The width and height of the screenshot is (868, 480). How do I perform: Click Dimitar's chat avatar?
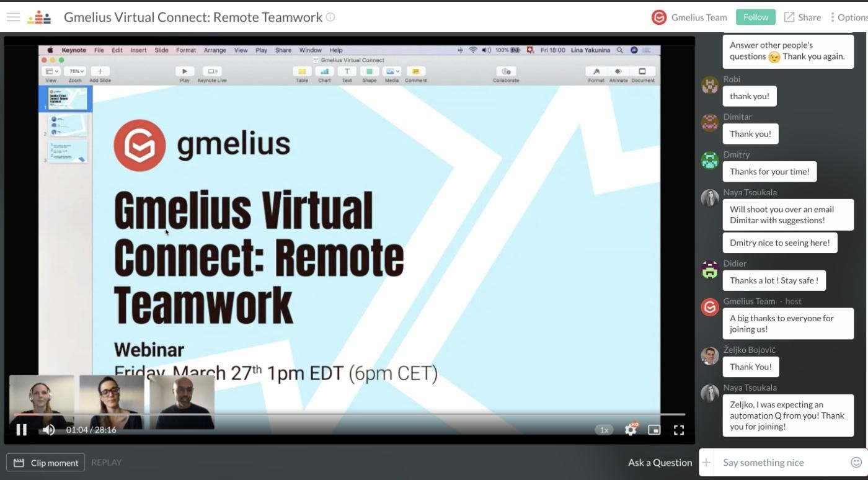point(710,123)
